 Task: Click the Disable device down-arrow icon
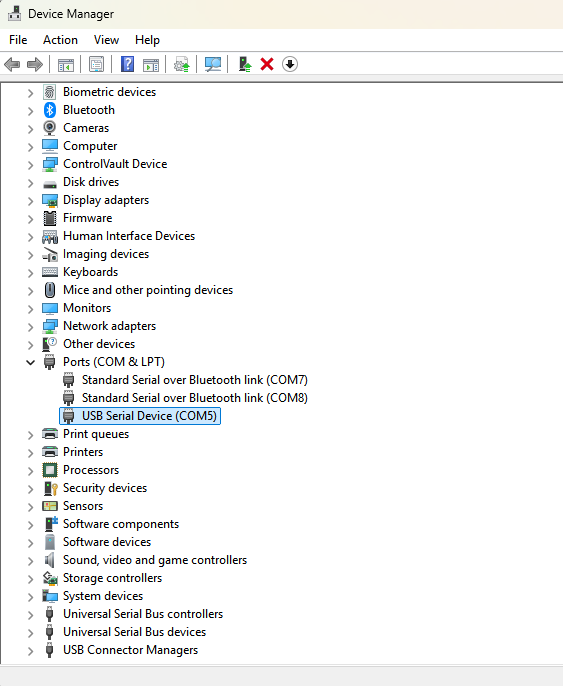[x=290, y=64]
